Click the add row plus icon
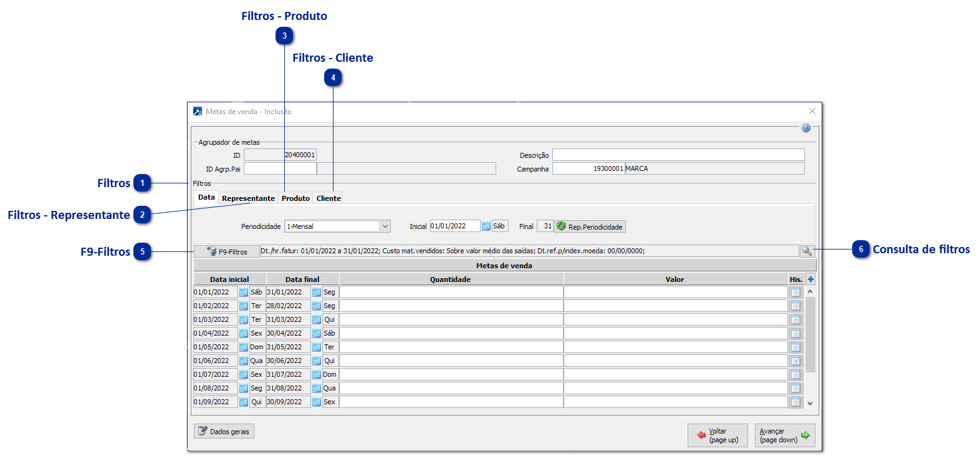This screenshot has height=461, width=980. 810,279
